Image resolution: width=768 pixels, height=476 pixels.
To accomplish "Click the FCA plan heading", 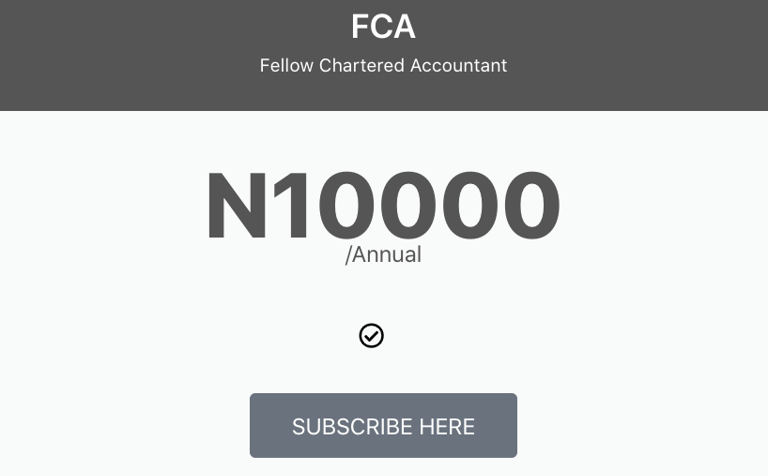I will point(383,27).
